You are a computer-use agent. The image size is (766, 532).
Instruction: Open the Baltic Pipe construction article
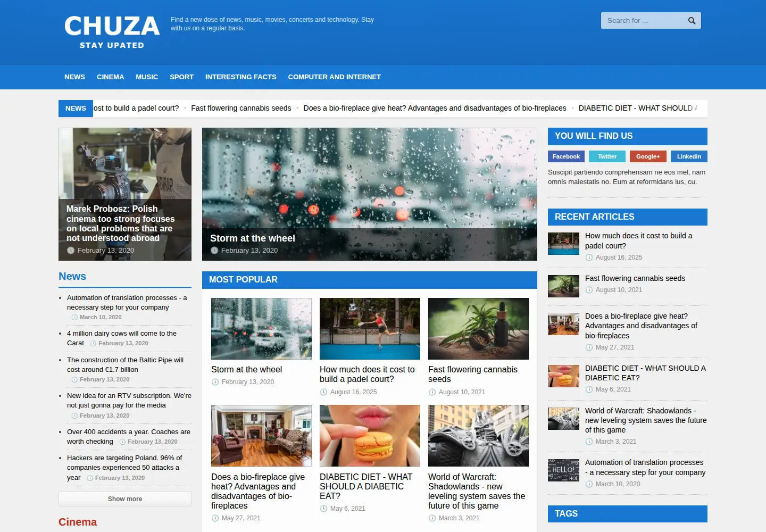(125, 365)
